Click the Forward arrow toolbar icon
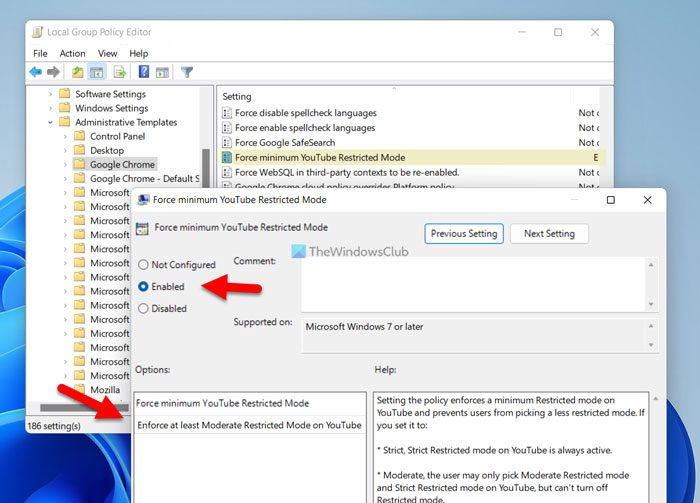This screenshot has height=503, width=700. click(53, 71)
